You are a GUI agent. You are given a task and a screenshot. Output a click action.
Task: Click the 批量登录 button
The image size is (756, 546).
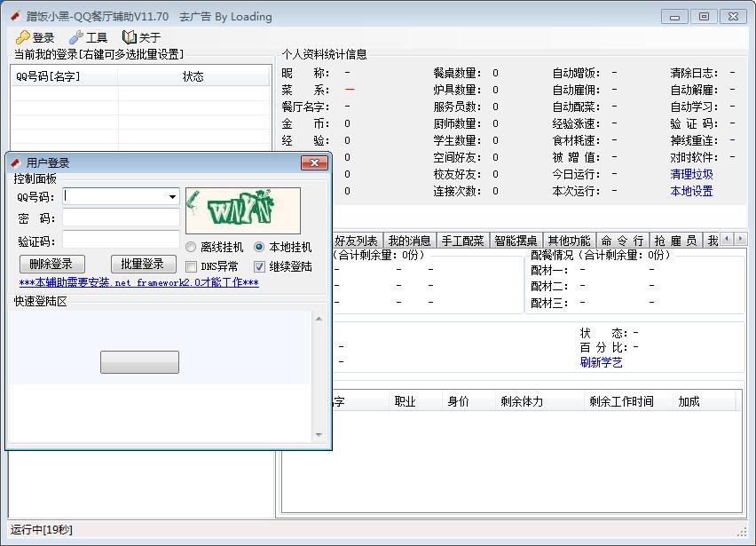(144, 264)
